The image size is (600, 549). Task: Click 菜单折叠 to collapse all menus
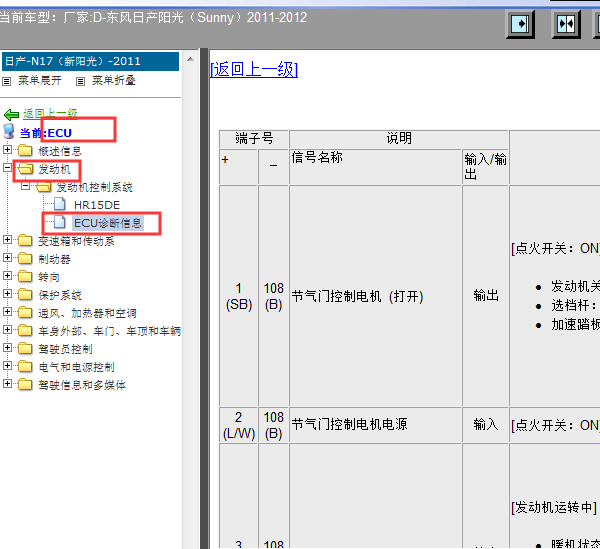click(114, 80)
